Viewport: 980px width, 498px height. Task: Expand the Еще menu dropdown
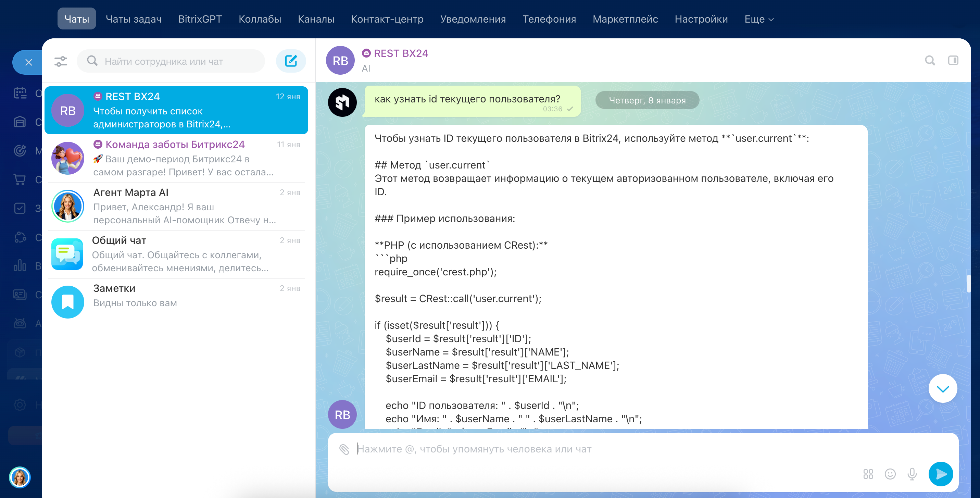pos(758,19)
